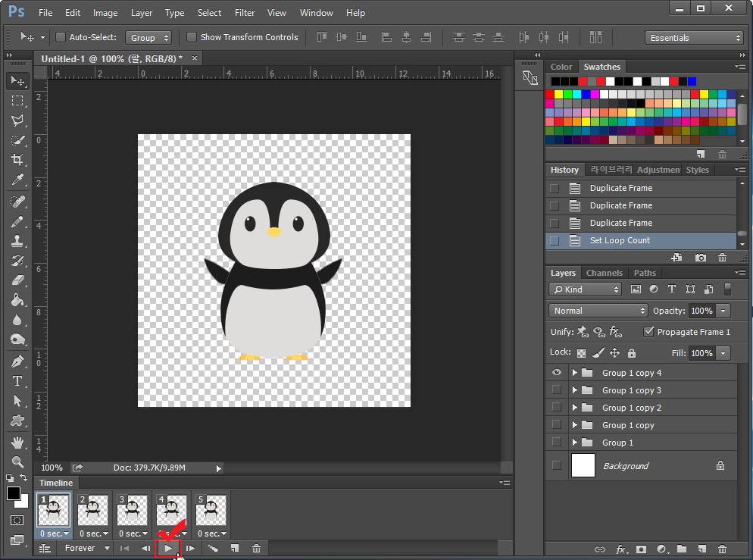The width and height of the screenshot is (753, 560).
Task: Select the Set Loop Count history state
Action: [x=641, y=240]
